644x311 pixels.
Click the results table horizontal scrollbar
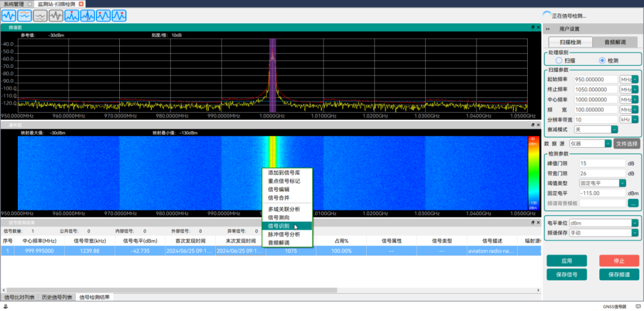172,290
